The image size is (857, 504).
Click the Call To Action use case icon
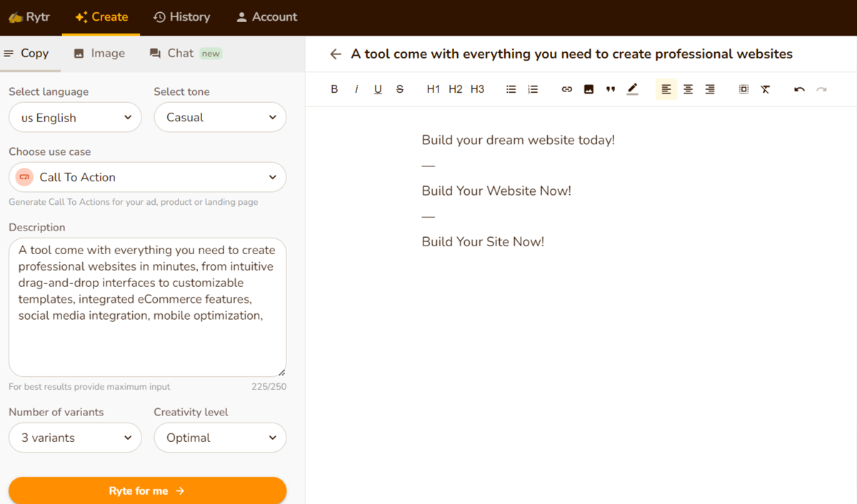[24, 177]
